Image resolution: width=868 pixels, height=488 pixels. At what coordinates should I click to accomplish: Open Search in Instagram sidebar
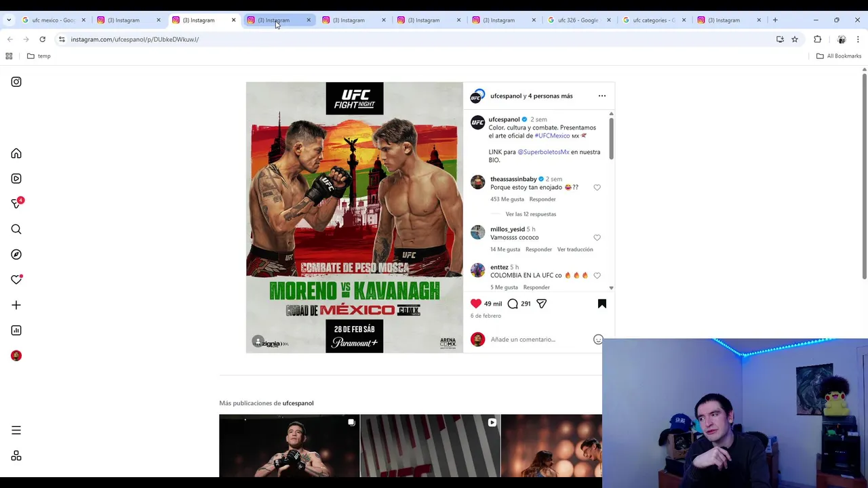pyautogui.click(x=16, y=229)
